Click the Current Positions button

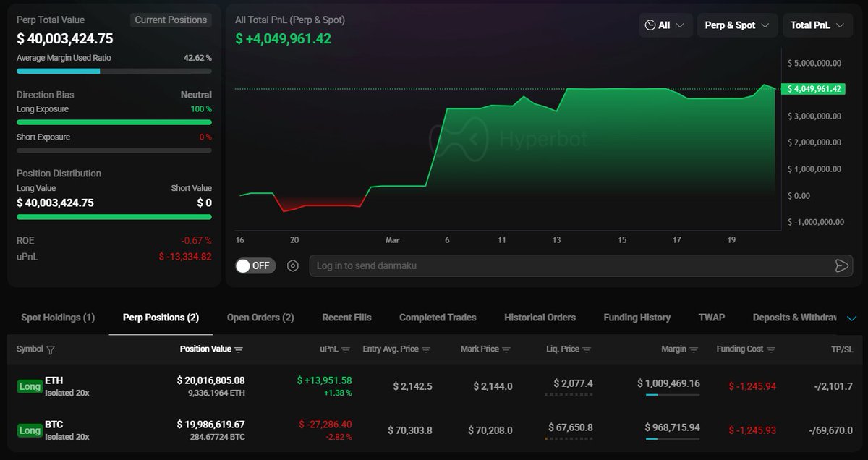[171, 20]
